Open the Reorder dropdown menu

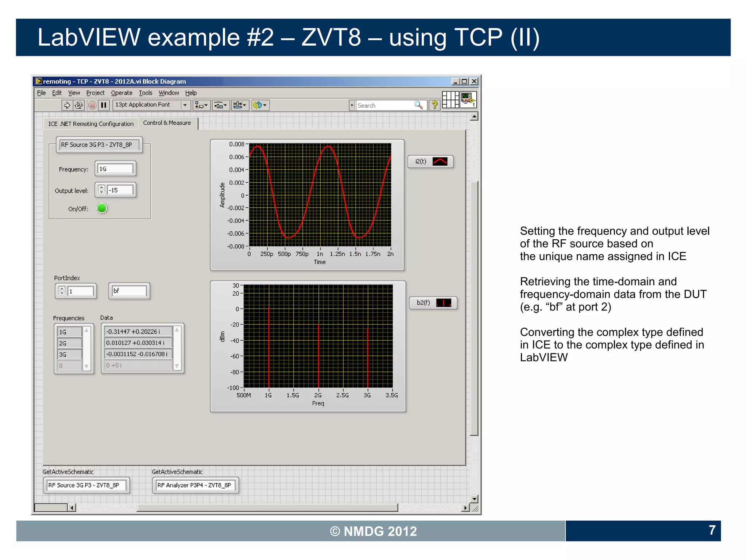260,105
